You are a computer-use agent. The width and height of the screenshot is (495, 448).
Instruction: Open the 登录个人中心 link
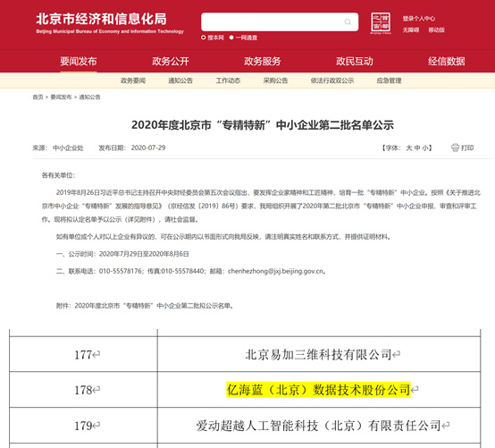418,19
